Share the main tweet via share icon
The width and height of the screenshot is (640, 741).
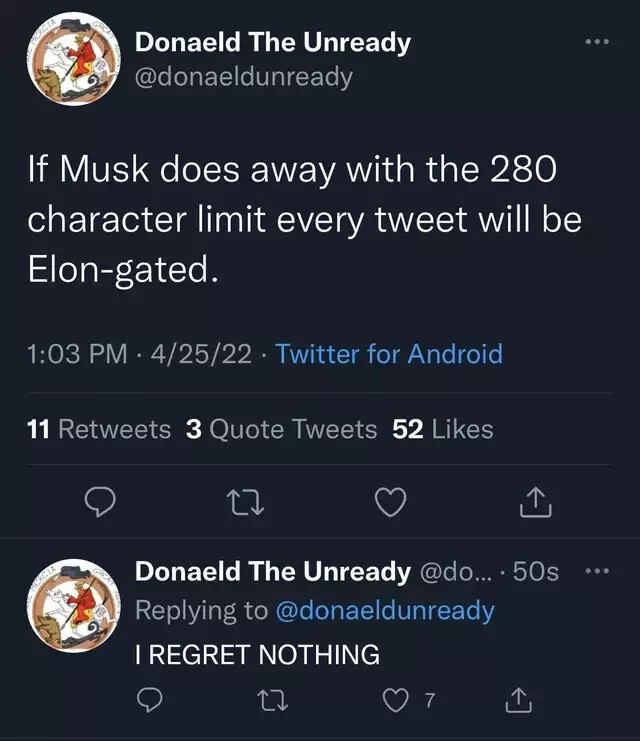coord(536,503)
